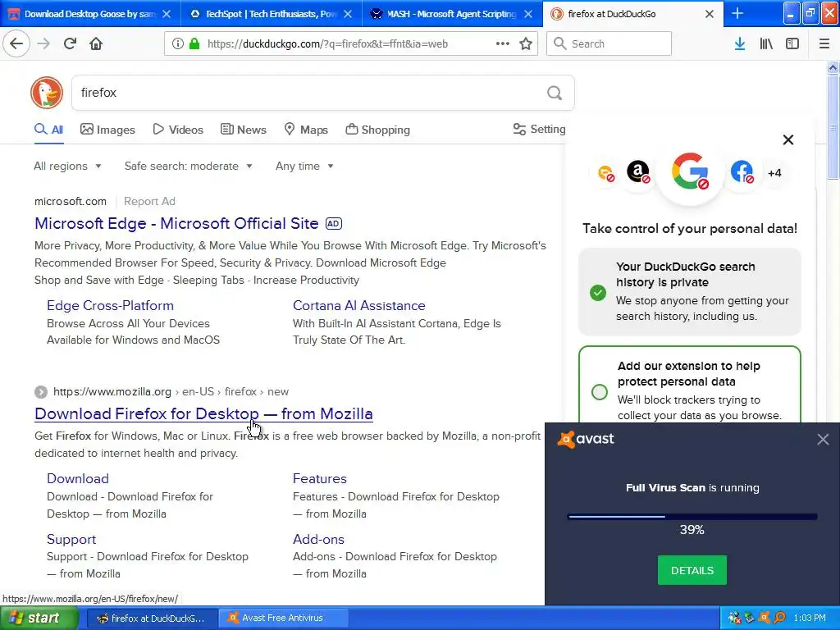
Task: Open Safe search: moderate dropdown
Action: [x=188, y=166]
